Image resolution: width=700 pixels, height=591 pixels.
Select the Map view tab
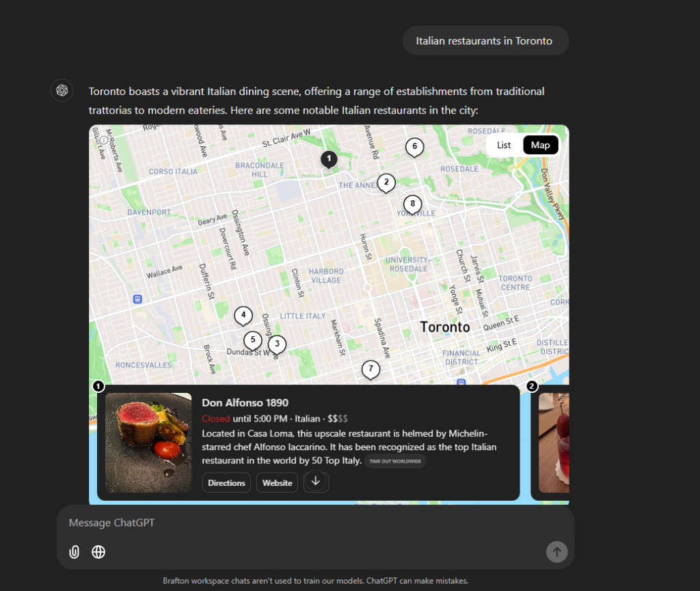click(540, 145)
